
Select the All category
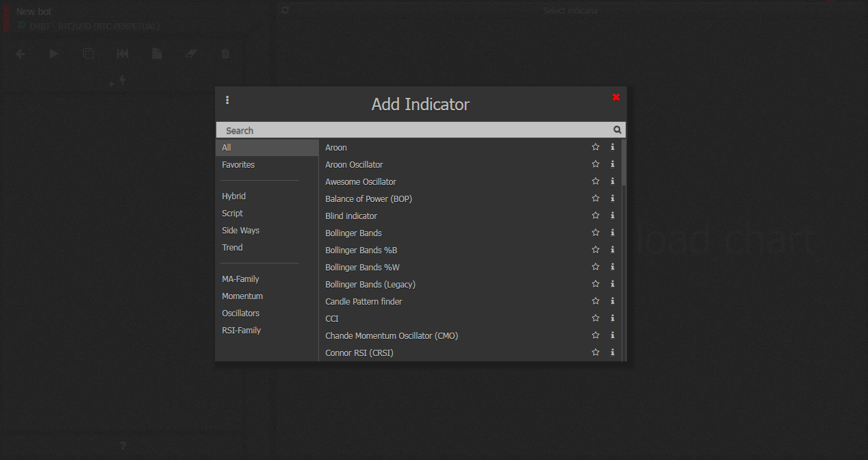pyautogui.click(x=267, y=147)
